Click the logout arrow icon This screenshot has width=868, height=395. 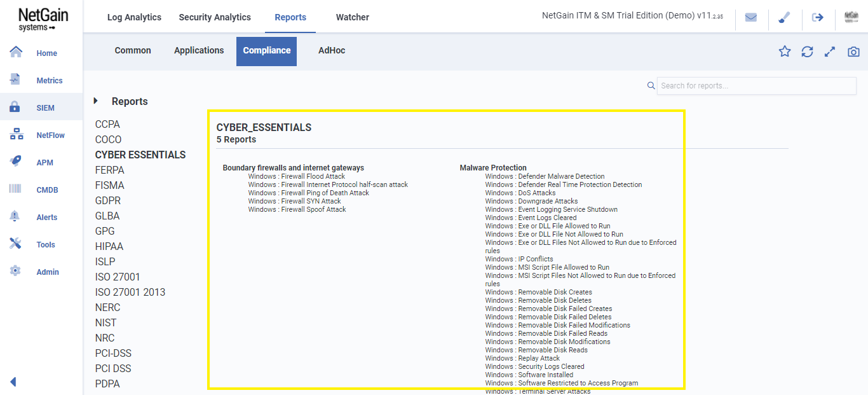(x=818, y=17)
